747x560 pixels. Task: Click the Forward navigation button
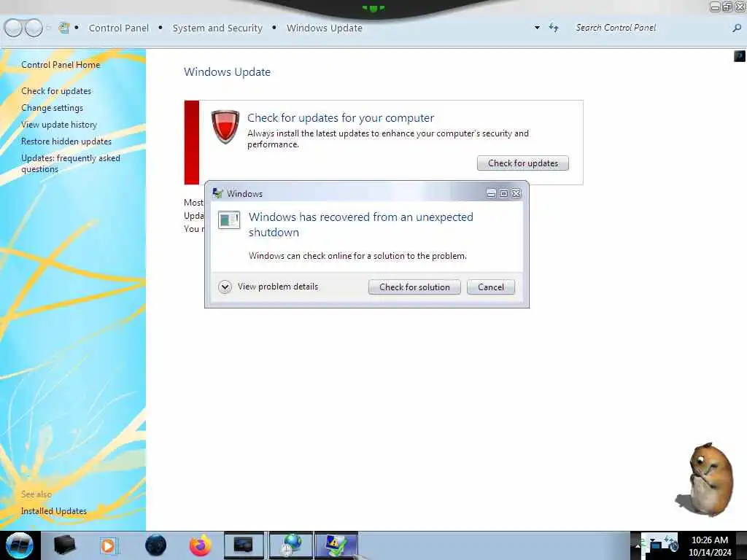[34, 28]
